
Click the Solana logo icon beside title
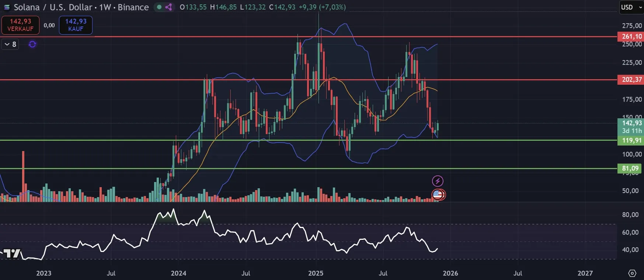click(7, 7)
